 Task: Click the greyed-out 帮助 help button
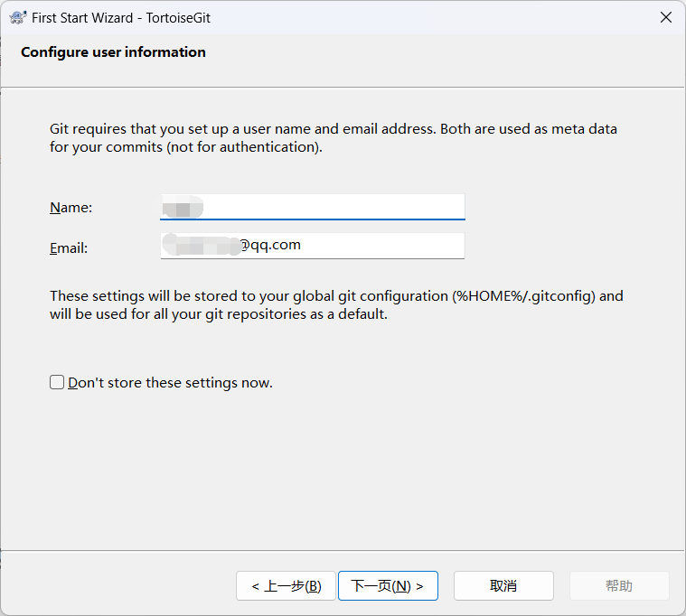(619, 585)
